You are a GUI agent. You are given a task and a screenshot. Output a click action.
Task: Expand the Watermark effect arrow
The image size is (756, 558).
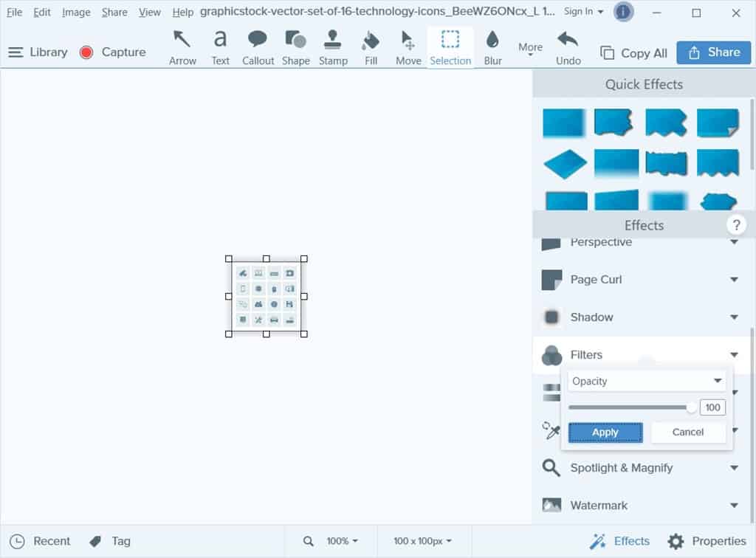(x=734, y=506)
